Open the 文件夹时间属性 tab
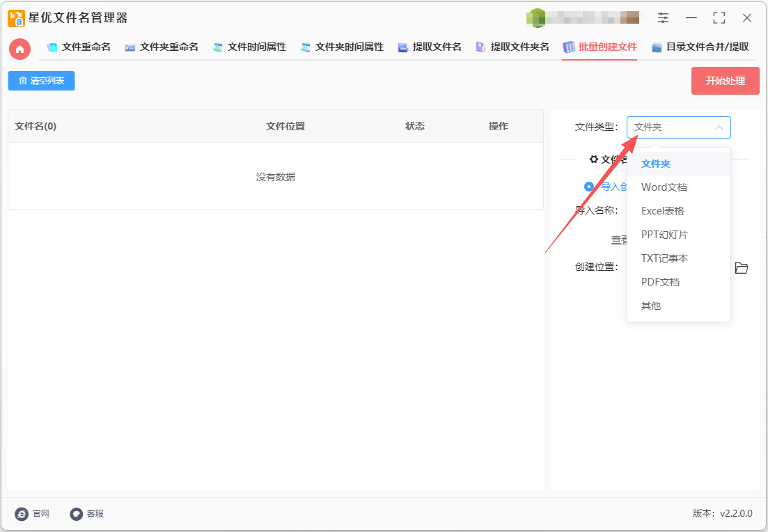The image size is (768, 532). (x=342, y=47)
